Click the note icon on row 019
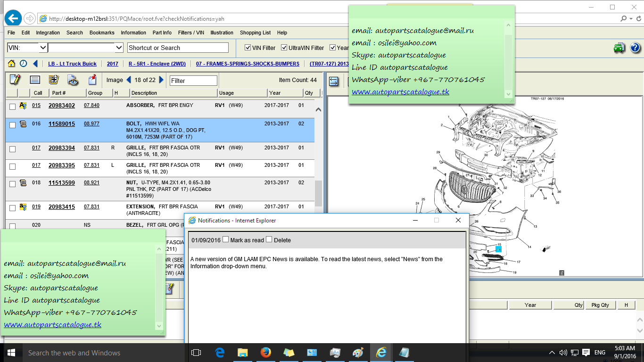Viewport: 644px width, 362px height. click(x=23, y=207)
